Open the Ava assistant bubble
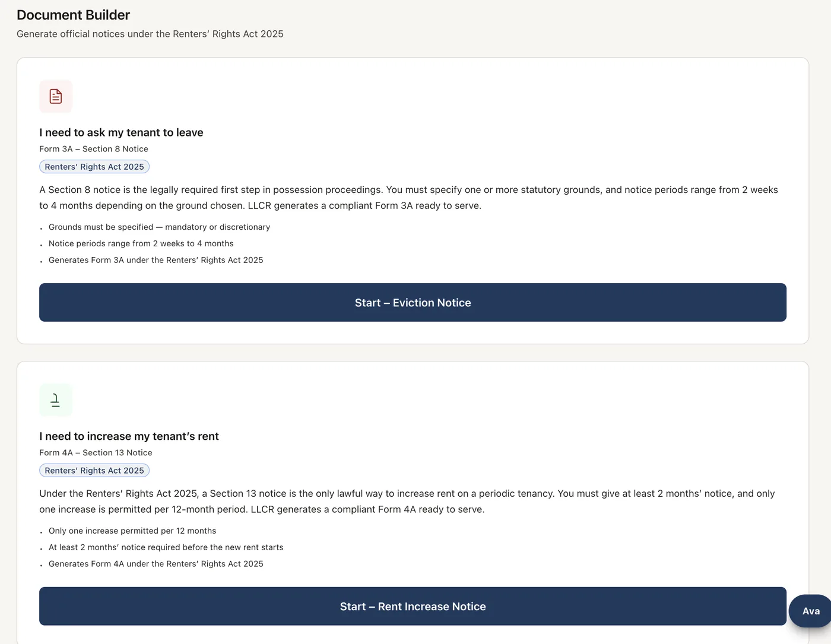This screenshot has height=644, width=831. tap(811, 611)
